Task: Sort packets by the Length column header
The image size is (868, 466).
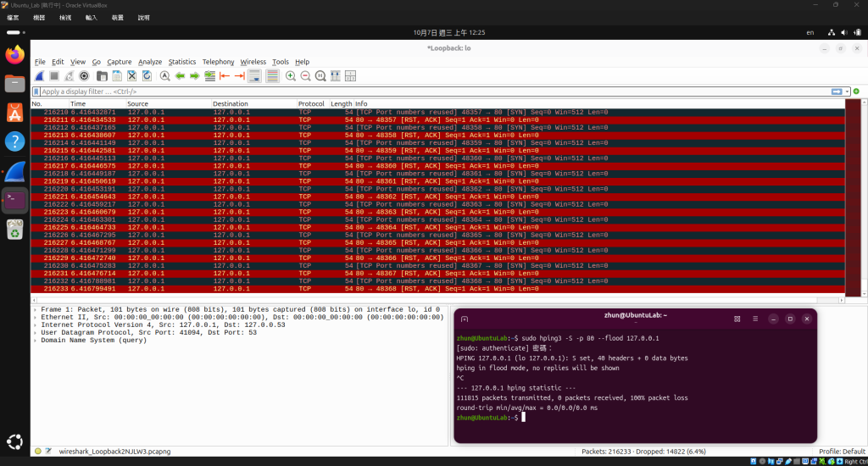Action: tap(342, 104)
